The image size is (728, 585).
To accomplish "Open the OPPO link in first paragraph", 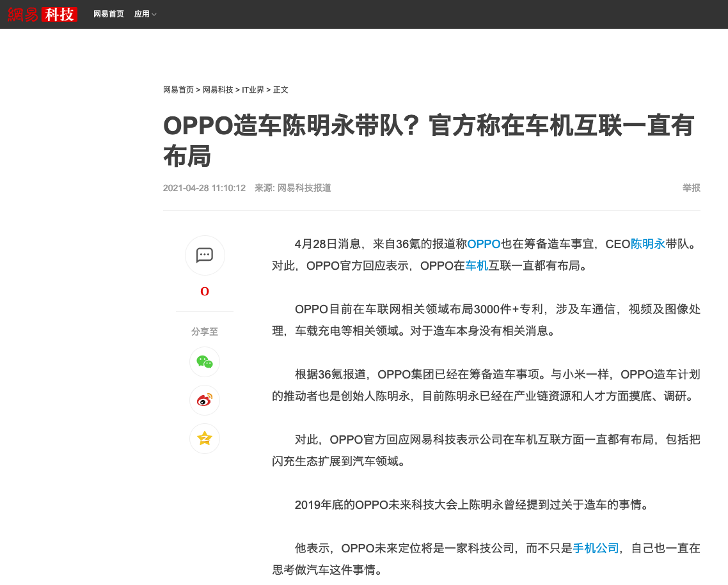I will point(484,244).
